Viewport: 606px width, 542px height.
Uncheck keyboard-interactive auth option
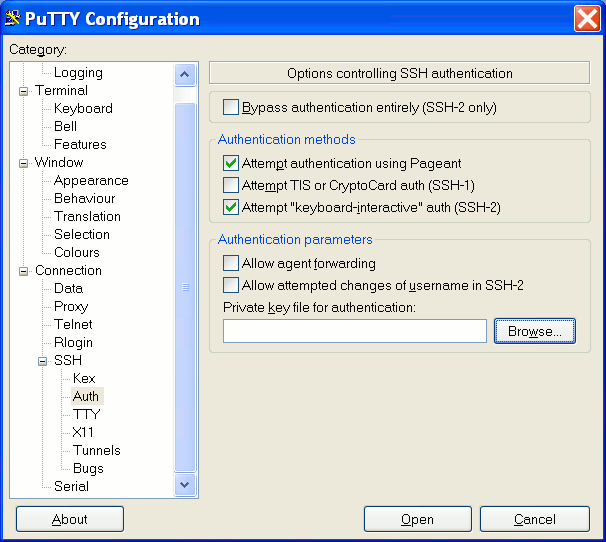(231, 207)
